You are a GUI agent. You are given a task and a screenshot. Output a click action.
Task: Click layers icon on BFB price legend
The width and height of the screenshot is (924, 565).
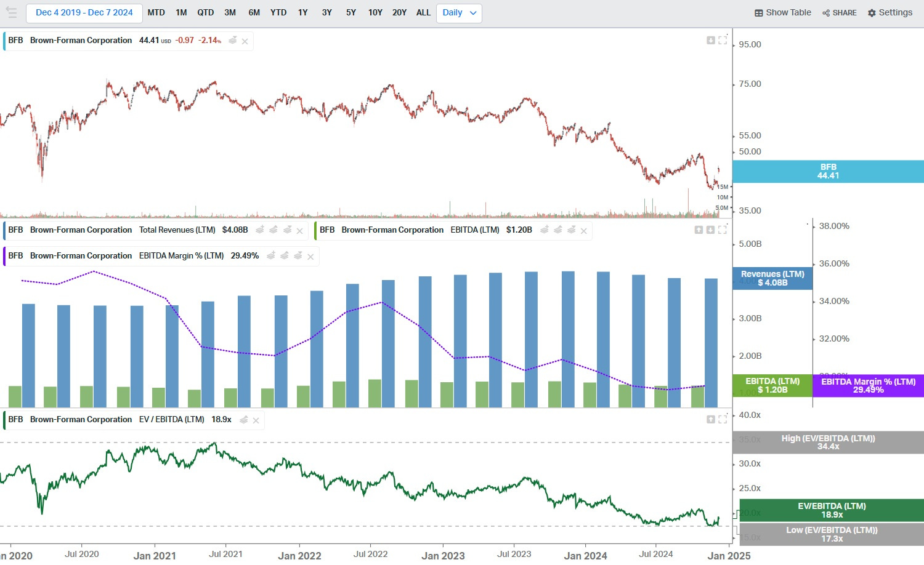233,41
